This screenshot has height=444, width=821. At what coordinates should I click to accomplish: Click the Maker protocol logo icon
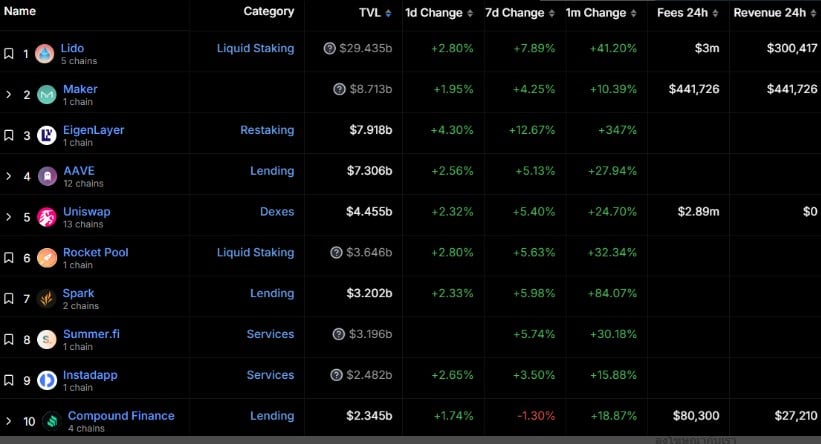(x=46, y=95)
